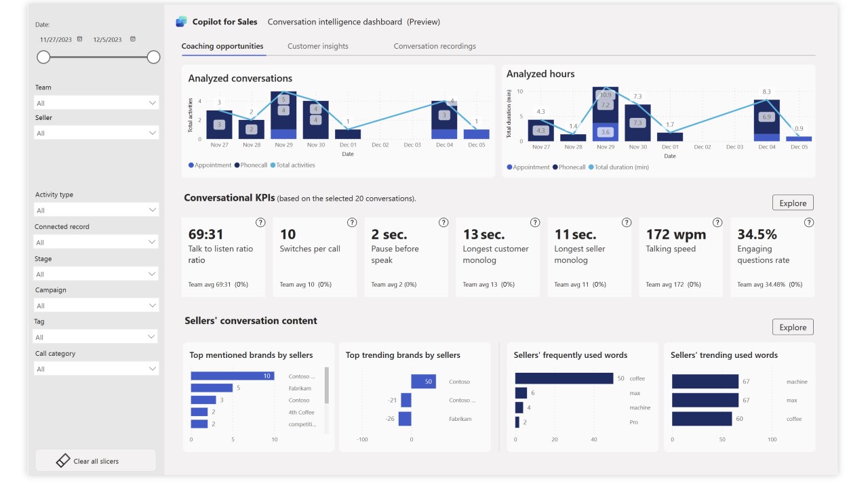The height and width of the screenshot is (488, 868).
Task: Open help icon for Switches per call
Action: click(351, 222)
